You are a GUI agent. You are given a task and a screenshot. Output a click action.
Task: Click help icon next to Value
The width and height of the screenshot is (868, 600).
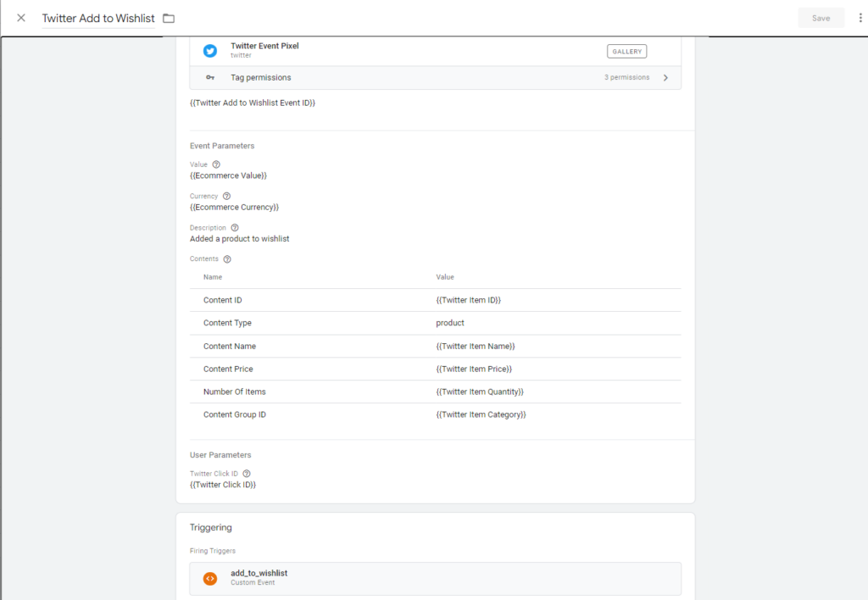tap(216, 164)
